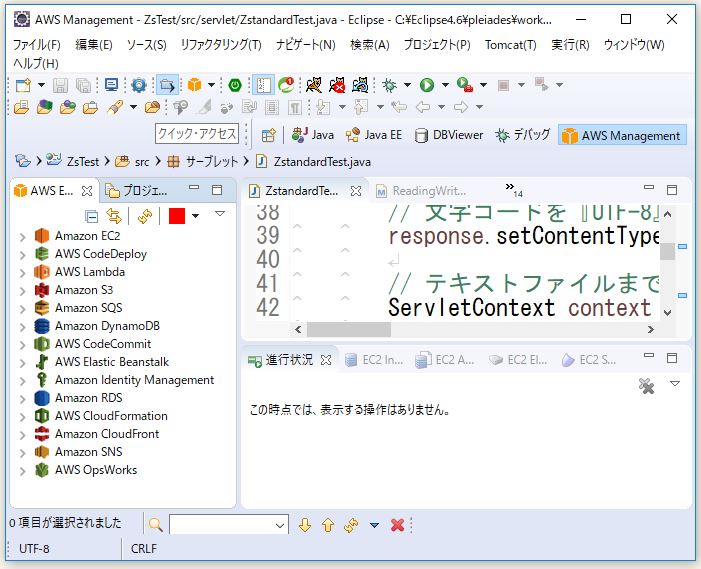Screen dimensions: 701x569
Task: Click the Save icon in toolbar
Action: [60, 85]
